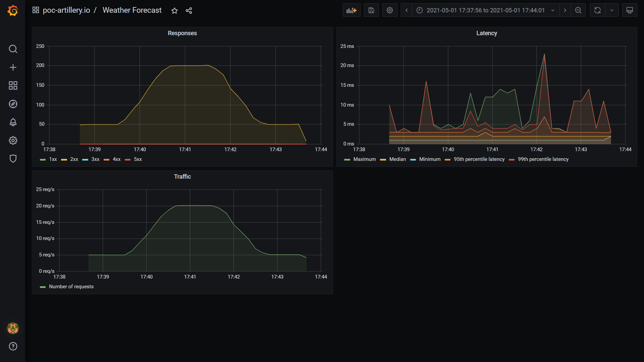Click the Save dashboard button
Screen dimensions: 644x362
coord(371,10)
